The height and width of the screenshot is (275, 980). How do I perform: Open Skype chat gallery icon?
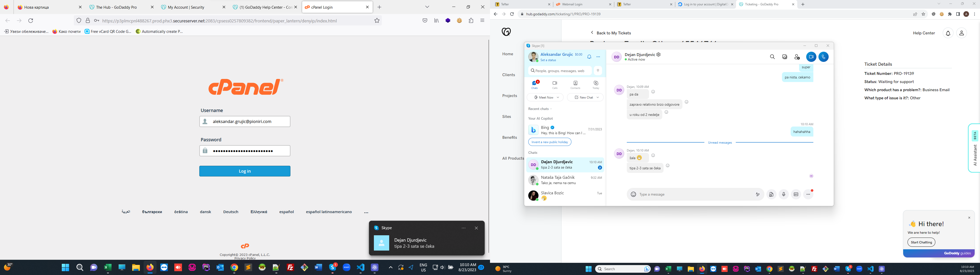(785, 57)
